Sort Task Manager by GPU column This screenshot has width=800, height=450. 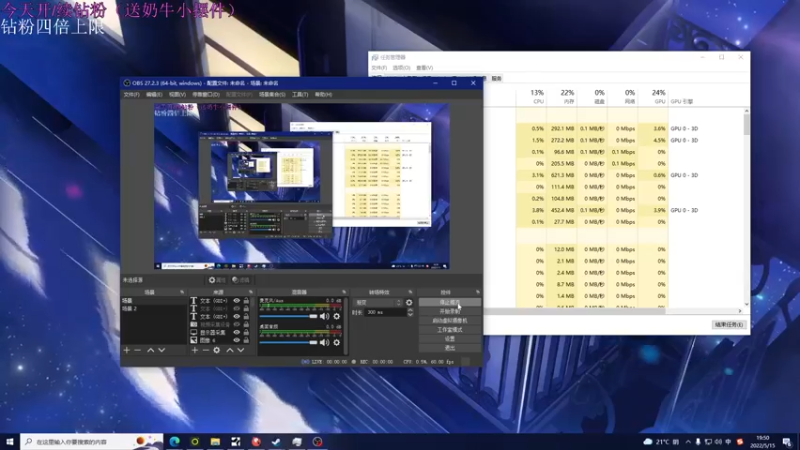tap(653, 97)
